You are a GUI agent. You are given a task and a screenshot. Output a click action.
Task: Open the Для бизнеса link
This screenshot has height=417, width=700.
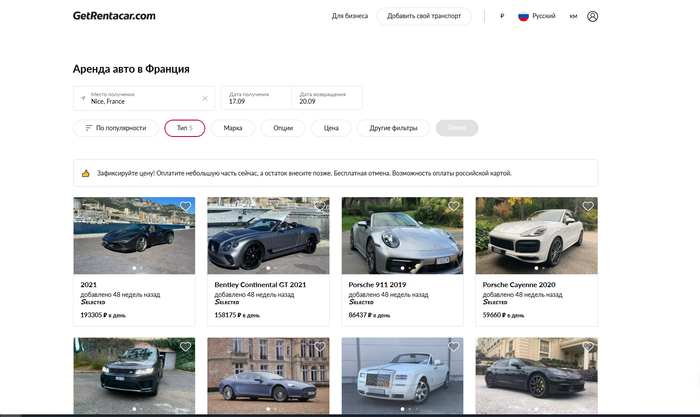point(349,16)
